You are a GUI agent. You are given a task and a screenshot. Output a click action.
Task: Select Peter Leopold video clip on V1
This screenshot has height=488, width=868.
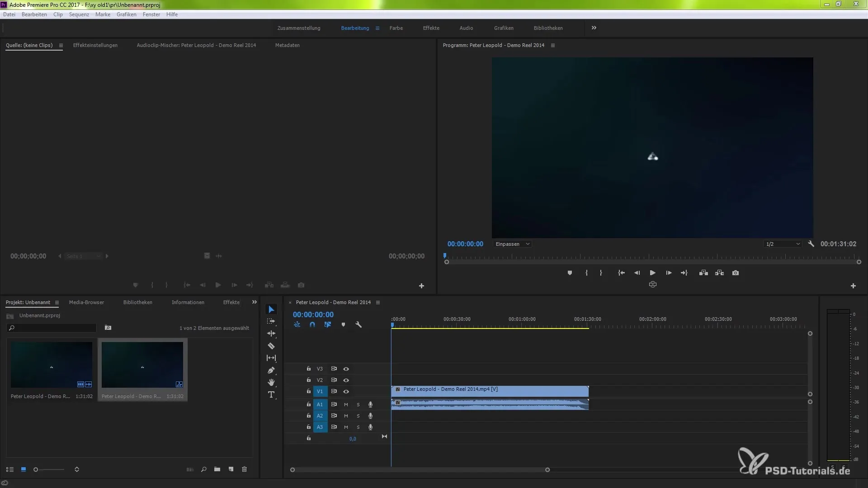(490, 391)
